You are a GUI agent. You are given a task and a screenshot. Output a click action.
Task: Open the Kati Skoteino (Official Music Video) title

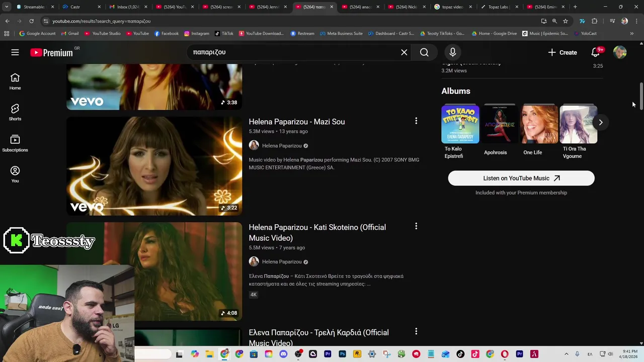(317, 232)
